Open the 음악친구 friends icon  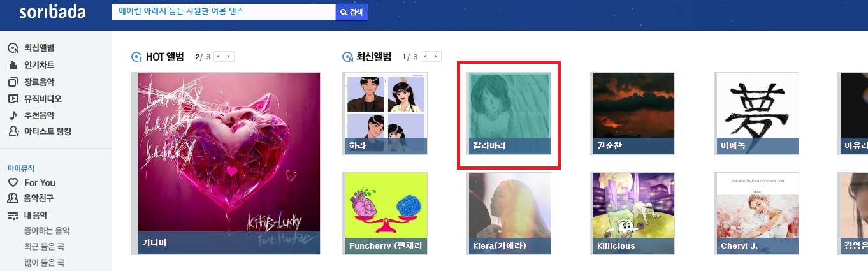(x=12, y=198)
